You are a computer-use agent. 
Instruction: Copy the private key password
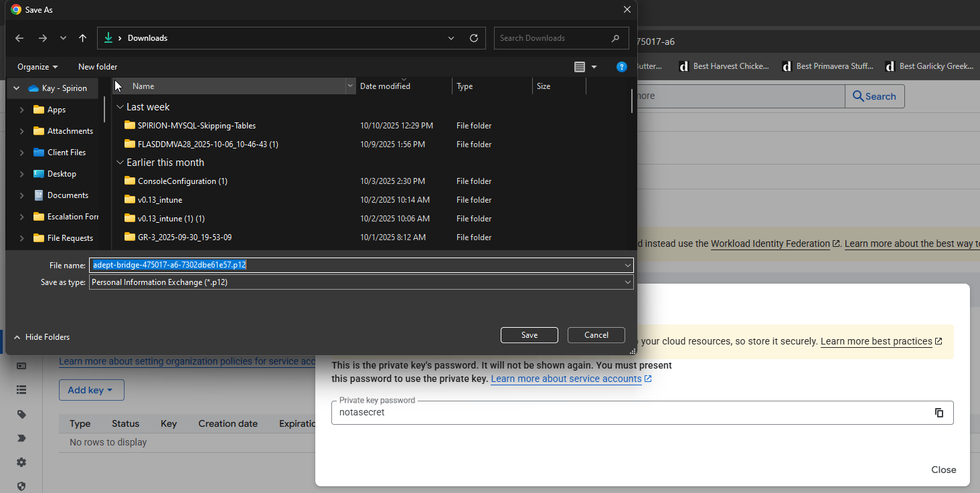pos(939,413)
